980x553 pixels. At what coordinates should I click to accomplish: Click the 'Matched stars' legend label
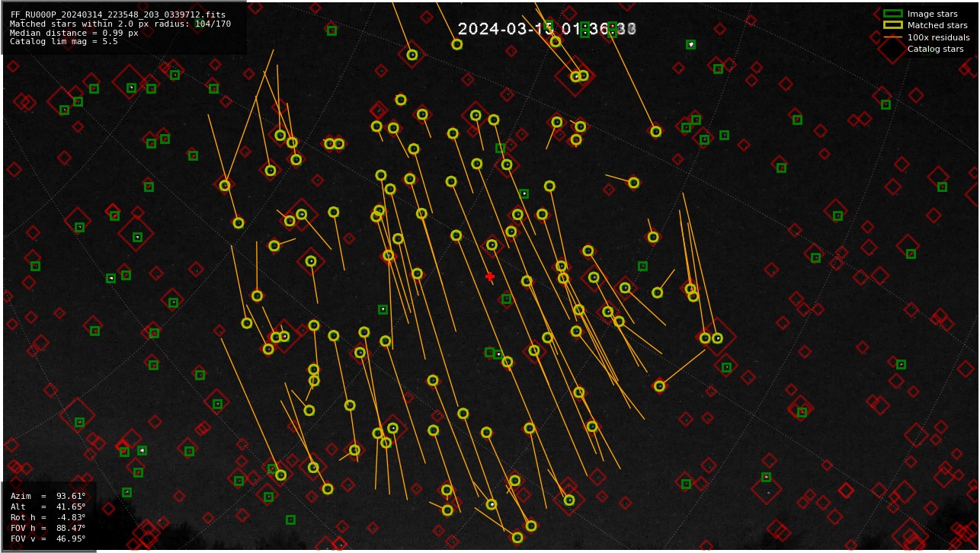coord(937,25)
